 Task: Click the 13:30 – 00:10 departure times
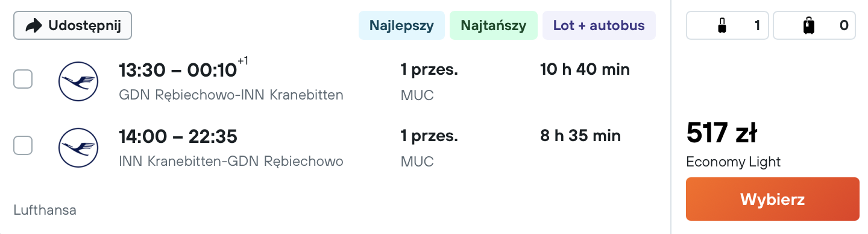coord(178,71)
